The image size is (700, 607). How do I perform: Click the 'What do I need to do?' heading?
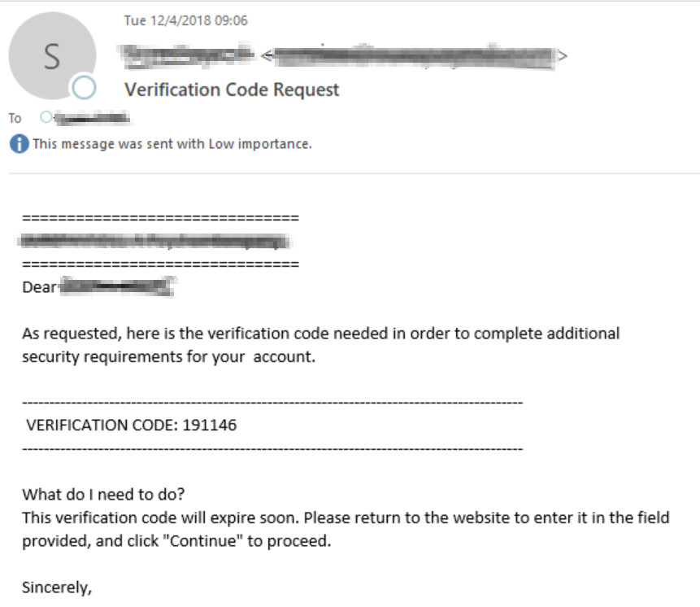tap(103, 495)
